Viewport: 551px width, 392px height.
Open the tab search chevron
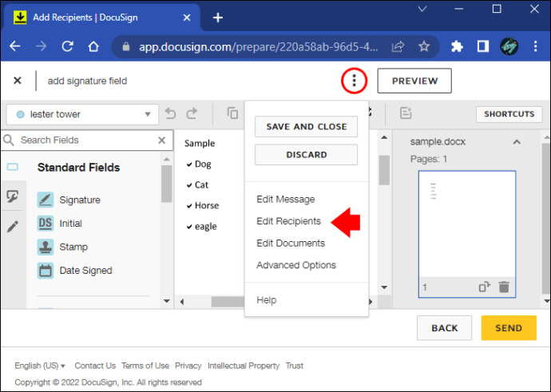point(422,9)
